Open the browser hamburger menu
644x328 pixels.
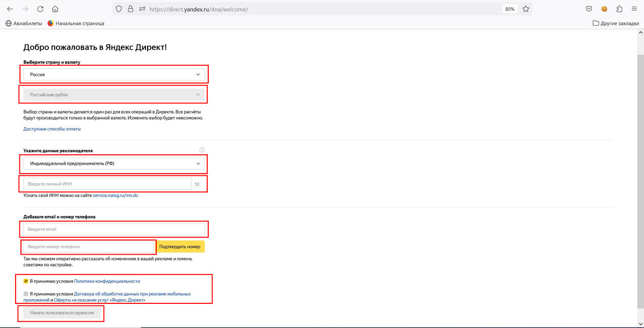(x=634, y=9)
